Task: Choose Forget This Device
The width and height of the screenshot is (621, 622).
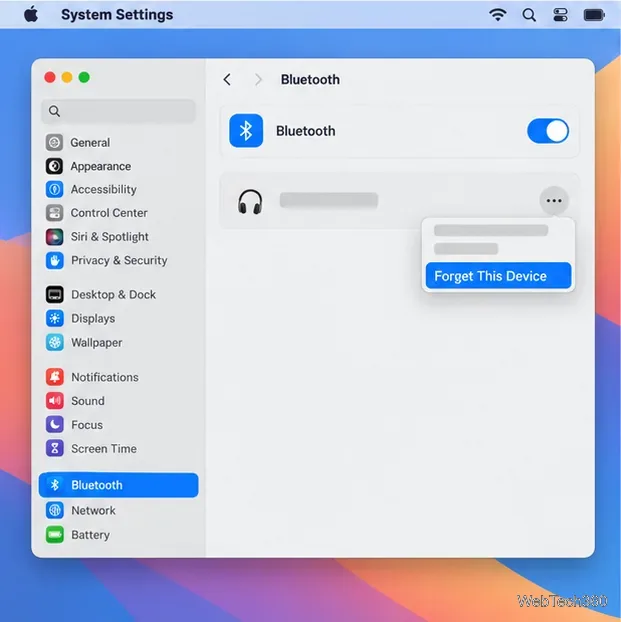Action: (x=498, y=276)
